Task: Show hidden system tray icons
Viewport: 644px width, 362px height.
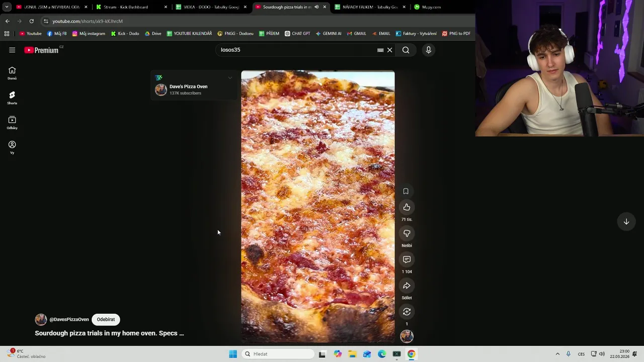Action: click(x=557, y=354)
